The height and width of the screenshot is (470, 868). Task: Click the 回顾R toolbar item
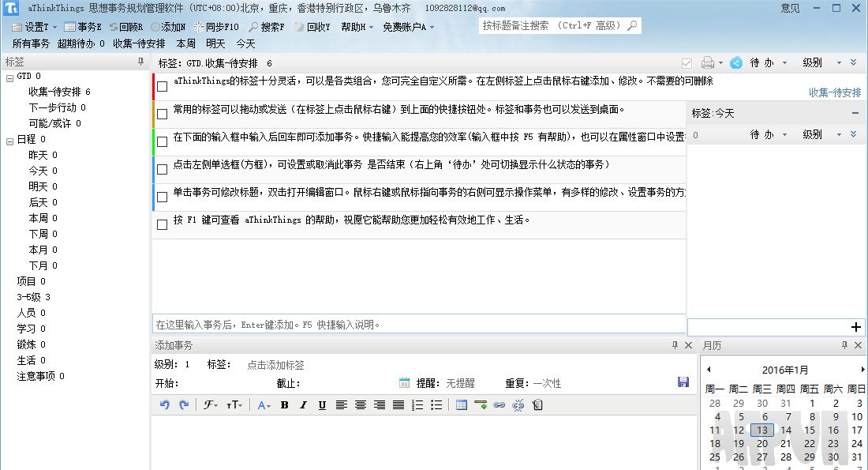point(127,27)
